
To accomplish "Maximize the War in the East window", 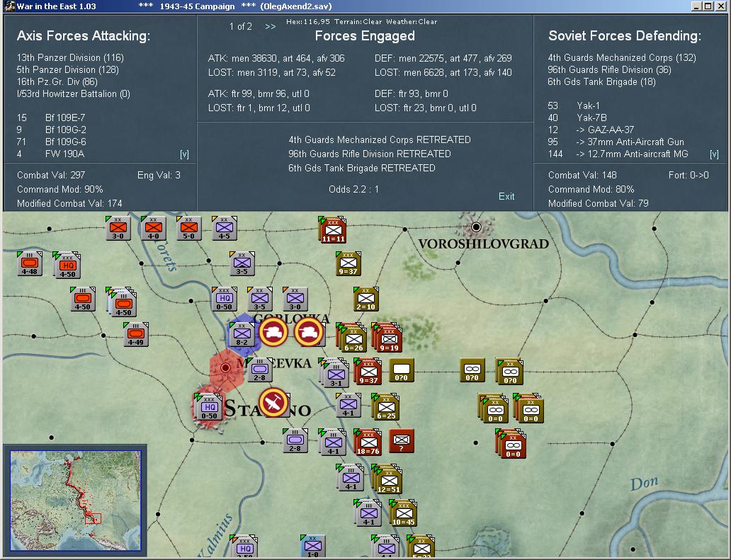I will point(708,6).
